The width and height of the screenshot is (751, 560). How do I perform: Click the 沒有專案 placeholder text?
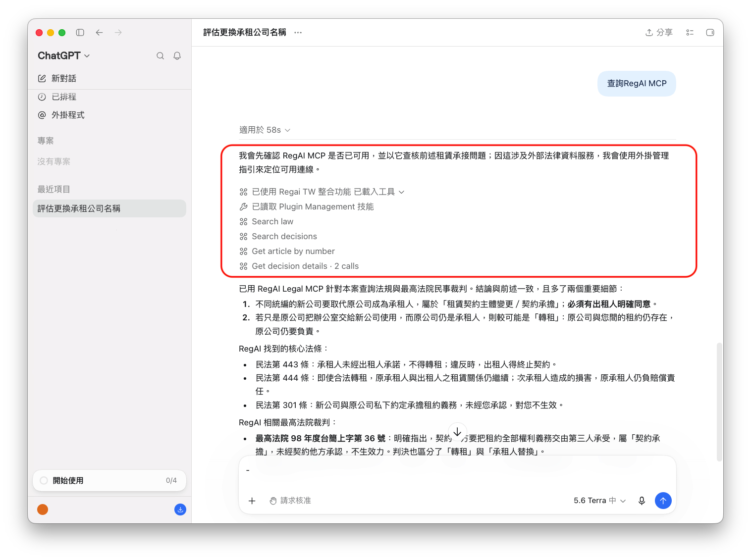[54, 161]
